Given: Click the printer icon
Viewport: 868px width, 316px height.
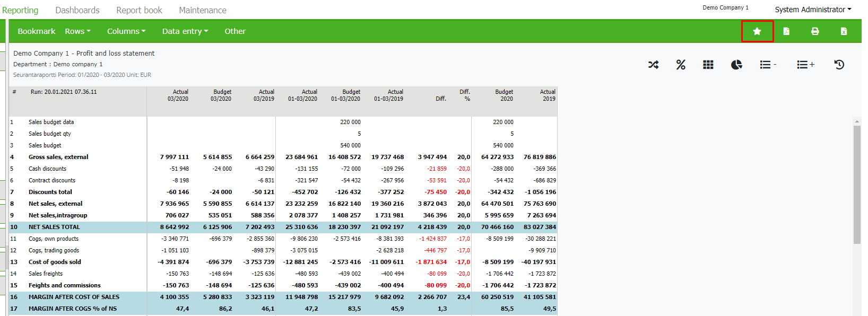Looking at the screenshot, I should [x=815, y=31].
